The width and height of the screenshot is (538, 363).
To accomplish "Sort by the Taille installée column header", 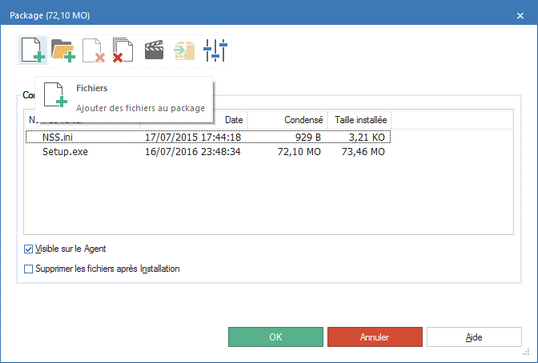I will point(360,120).
